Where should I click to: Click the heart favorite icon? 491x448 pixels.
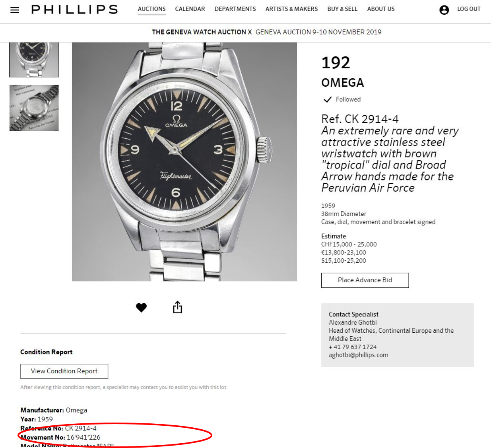tap(141, 307)
